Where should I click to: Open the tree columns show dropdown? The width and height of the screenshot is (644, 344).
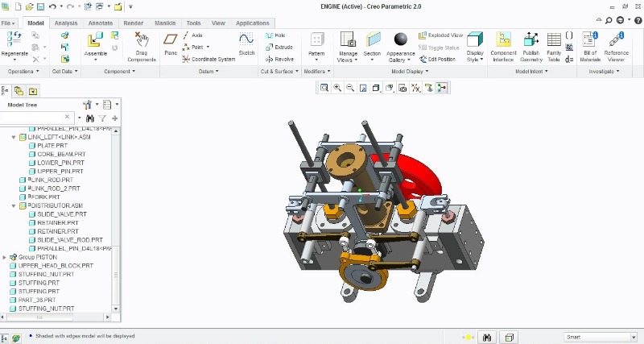pos(117,105)
